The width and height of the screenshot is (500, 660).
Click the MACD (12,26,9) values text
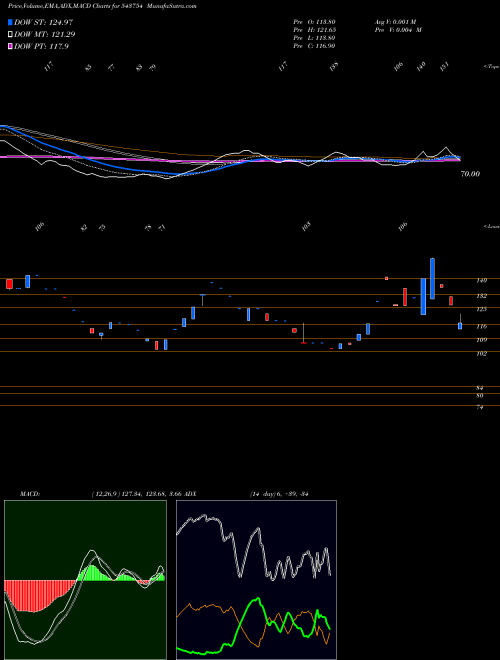point(136,494)
